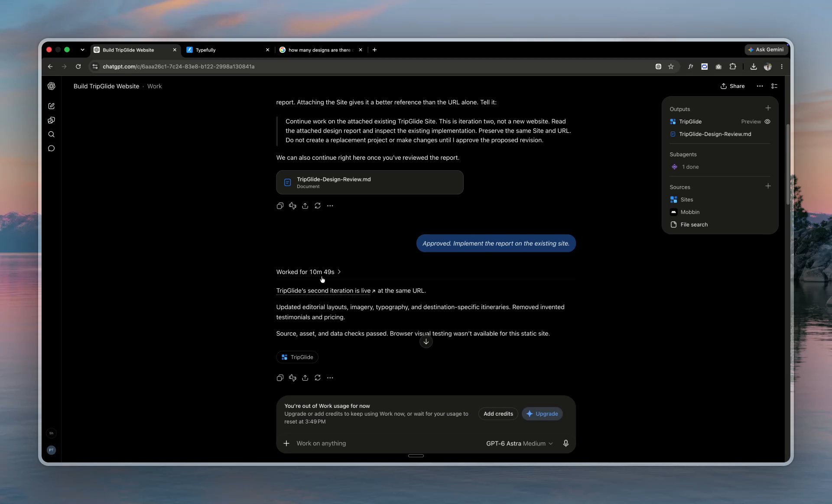
Task: Open the tab search dropdown chevron
Action: [82, 50]
